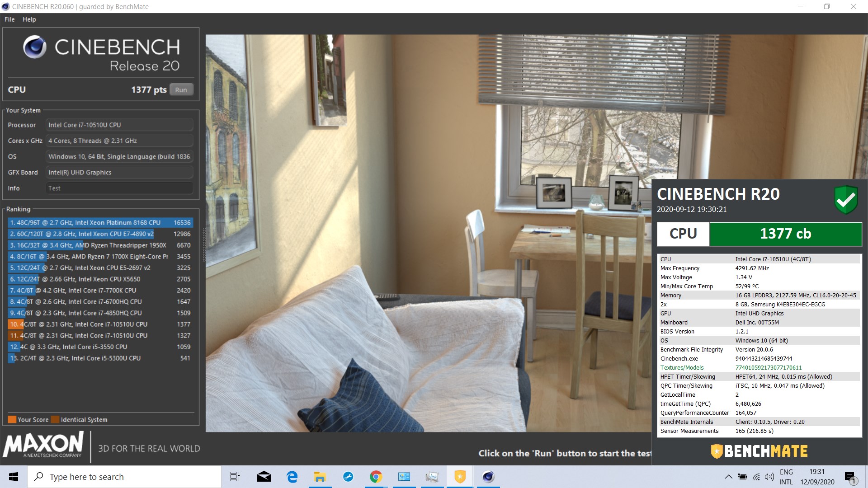The height and width of the screenshot is (488, 868).
Task: Open the performance graph taskbar app
Action: point(432,477)
